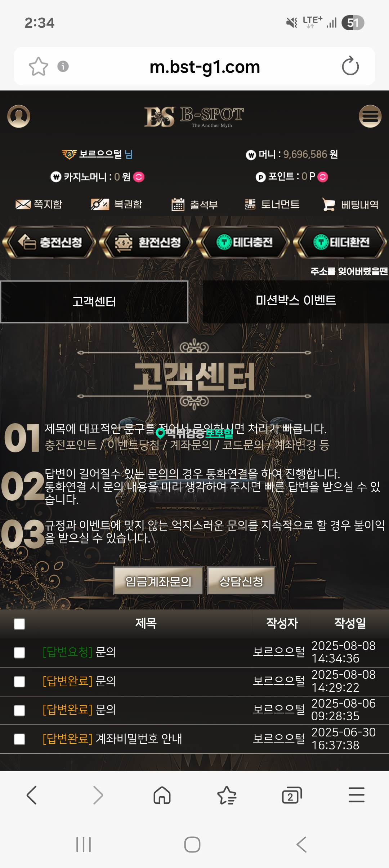View site info in the address bar

63,66
